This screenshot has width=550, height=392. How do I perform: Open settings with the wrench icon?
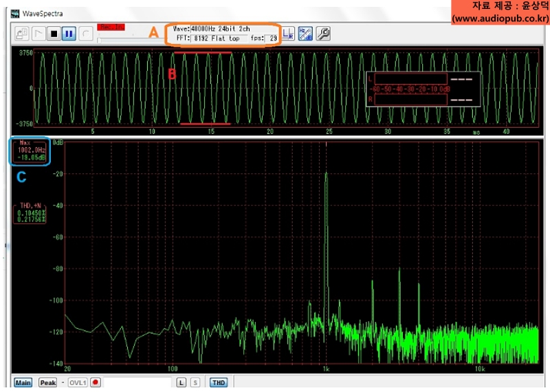323,34
